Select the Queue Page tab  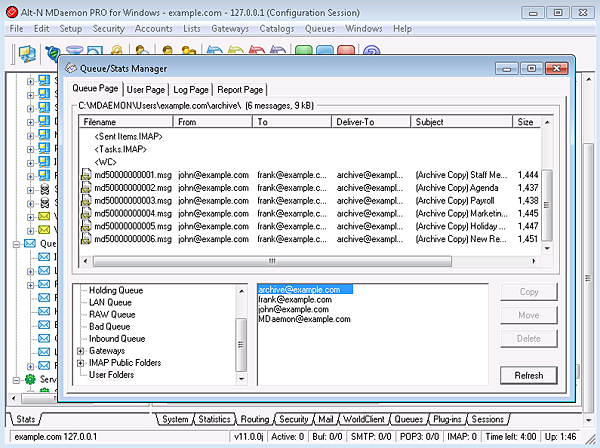[x=95, y=88]
